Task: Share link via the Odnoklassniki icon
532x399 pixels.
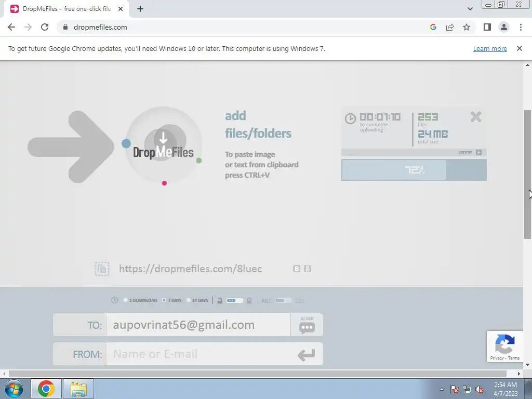Action: click(x=308, y=269)
